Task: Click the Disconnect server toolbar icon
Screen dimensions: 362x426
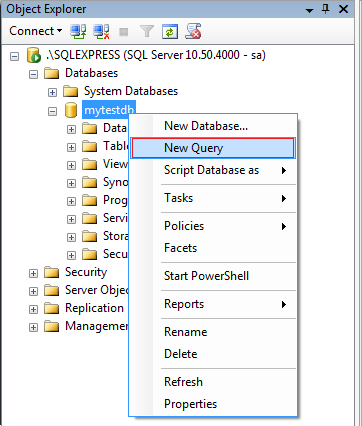Action: pyautogui.click(x=101, y=32)
